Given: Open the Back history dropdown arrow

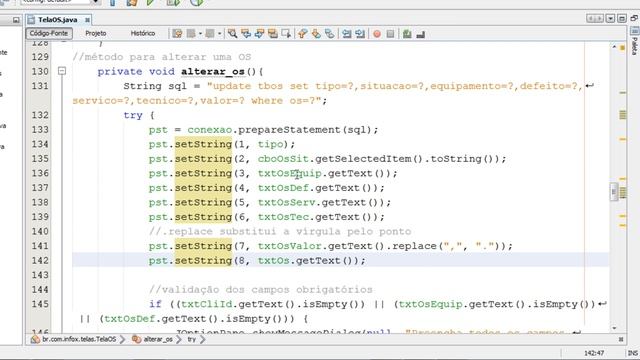Looking at the screenshot, I should click(200, 33).
